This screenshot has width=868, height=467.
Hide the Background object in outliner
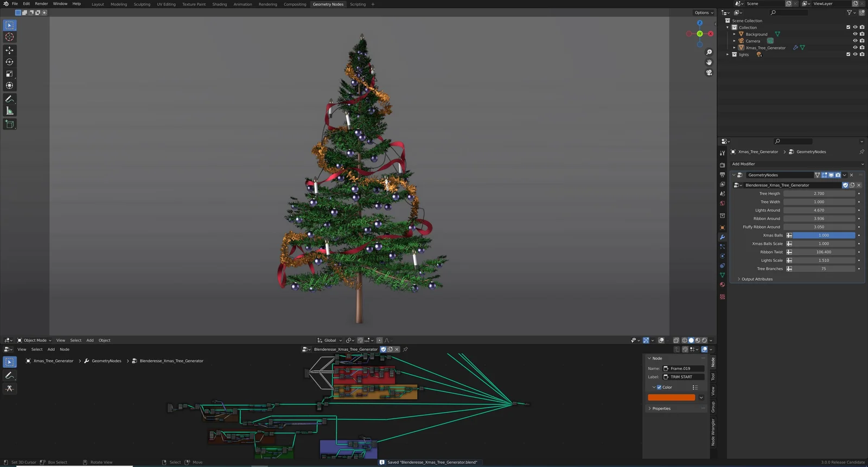pos(855,34)
